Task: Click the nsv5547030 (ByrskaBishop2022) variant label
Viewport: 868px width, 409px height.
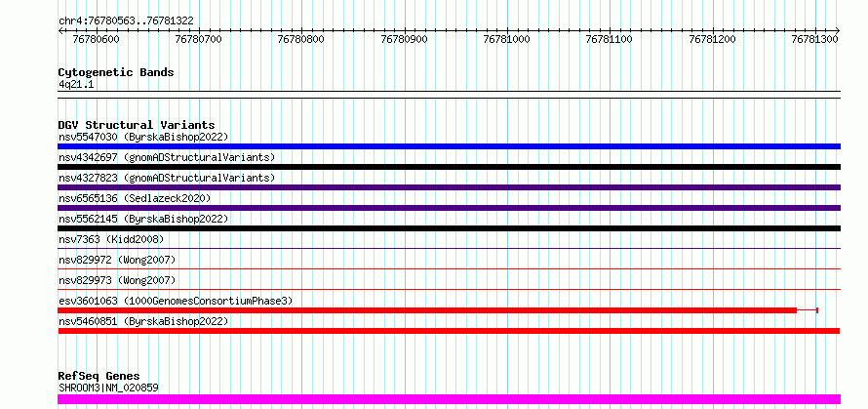Action: point(143,137)
